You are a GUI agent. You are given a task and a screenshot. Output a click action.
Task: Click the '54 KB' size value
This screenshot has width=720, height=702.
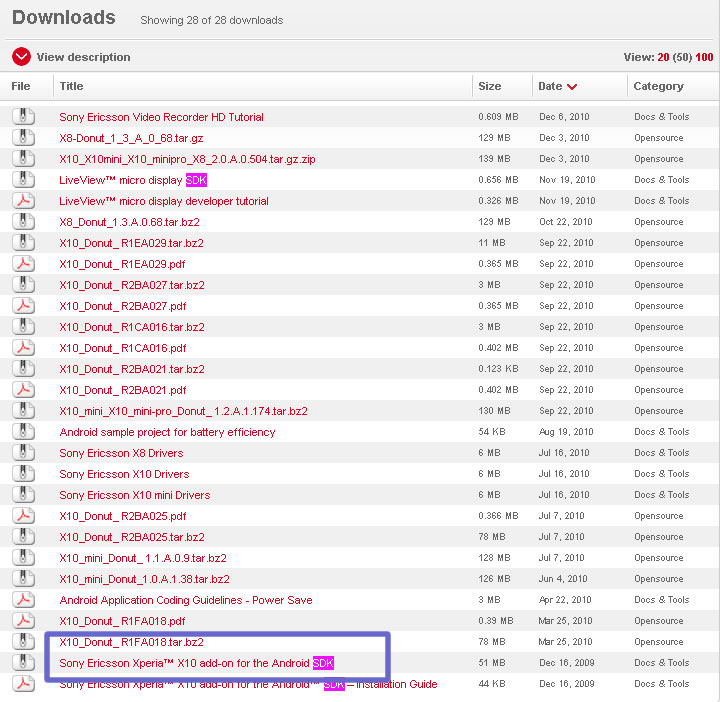(x=491, y=432)
